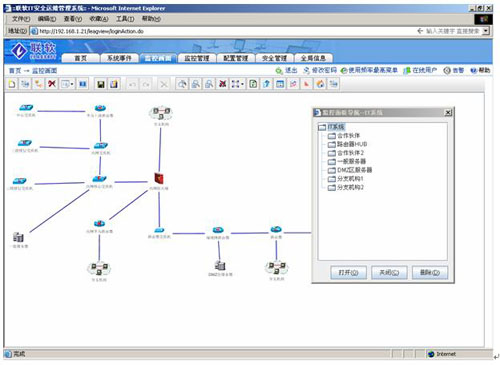The height and width of the screenshot is (365, 500).
Task: Open dropdown arrow next to fit-screen icon
Action: 242,84
